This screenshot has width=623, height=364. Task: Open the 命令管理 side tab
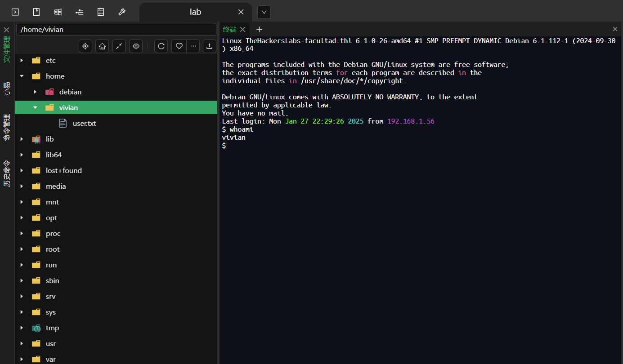coord(7,128)
